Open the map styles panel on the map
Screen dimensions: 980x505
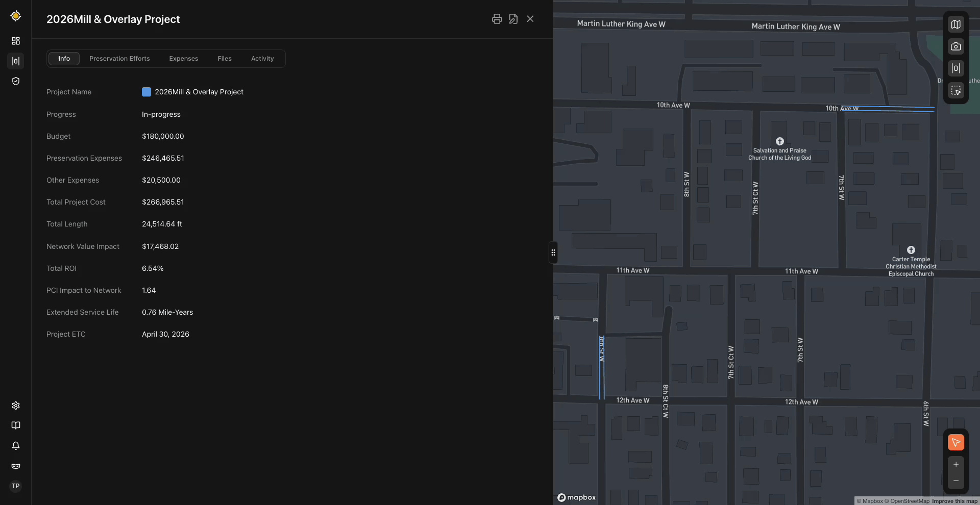[x=956, y=24]
